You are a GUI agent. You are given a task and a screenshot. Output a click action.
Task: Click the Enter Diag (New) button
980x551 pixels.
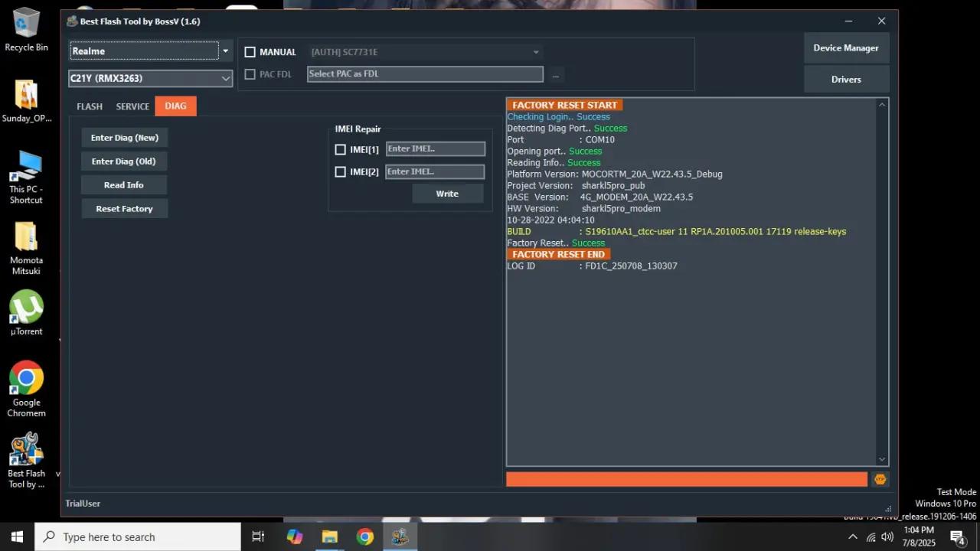125,138
